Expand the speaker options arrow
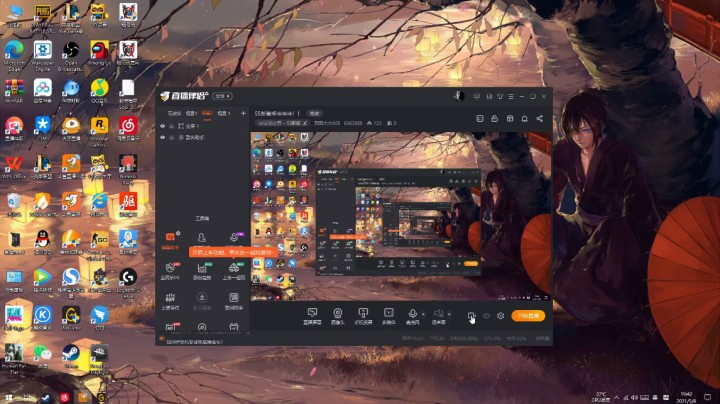720x404 pixels. (x=449, y=314)
